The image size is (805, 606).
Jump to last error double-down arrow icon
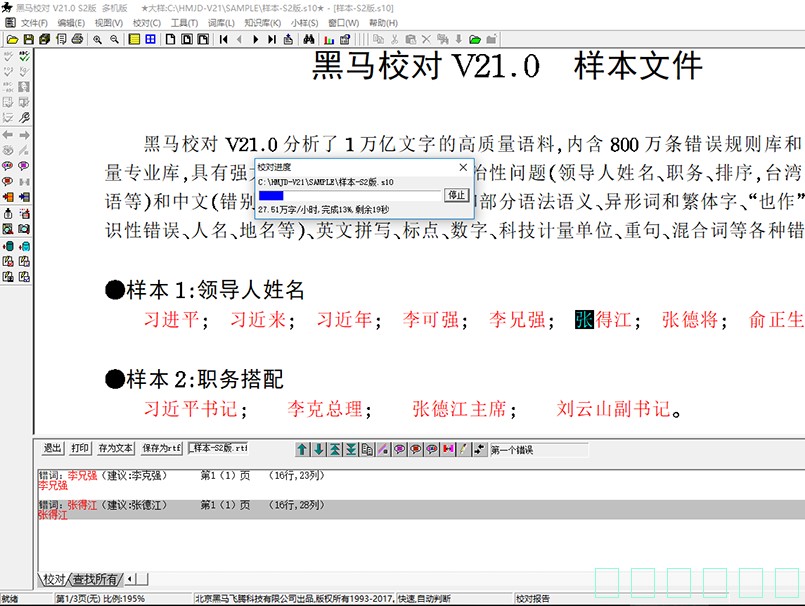(351, 449)
